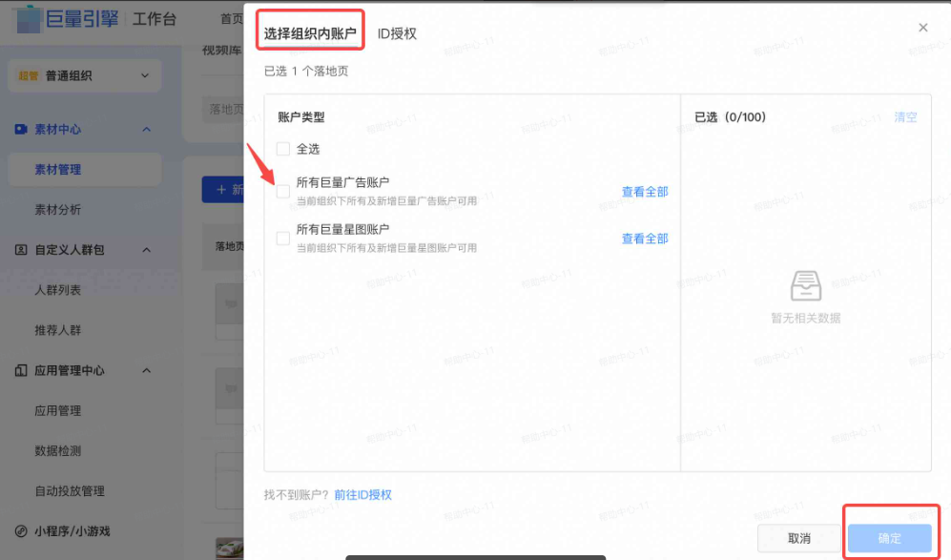Viewport: 951px width, 560px height.
Task: Click the 工作台 header label
Action: coord(155,19)
